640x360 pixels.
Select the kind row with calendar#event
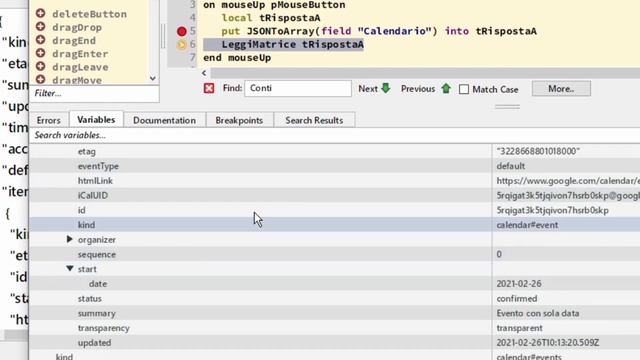335,224
